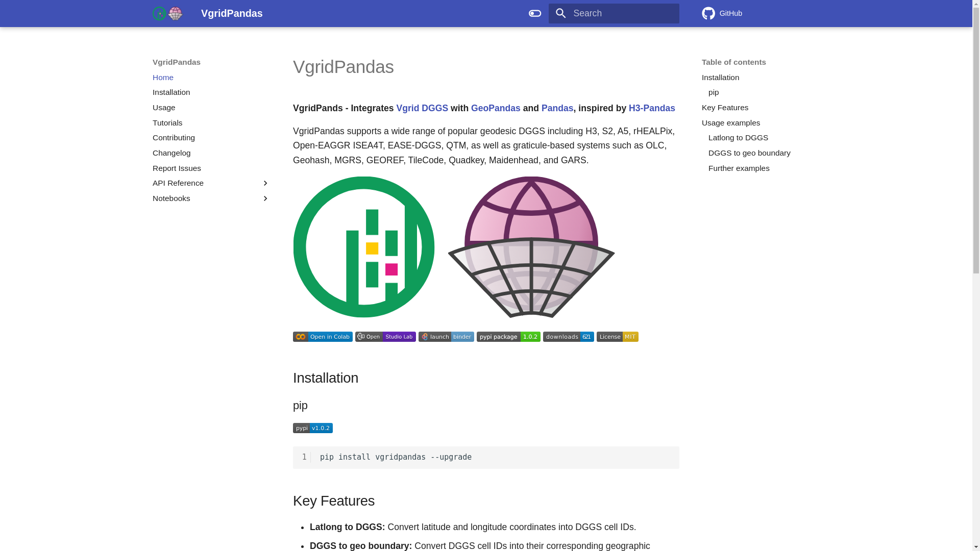
Task: Focus the Search input field
Action: [614, 13]
